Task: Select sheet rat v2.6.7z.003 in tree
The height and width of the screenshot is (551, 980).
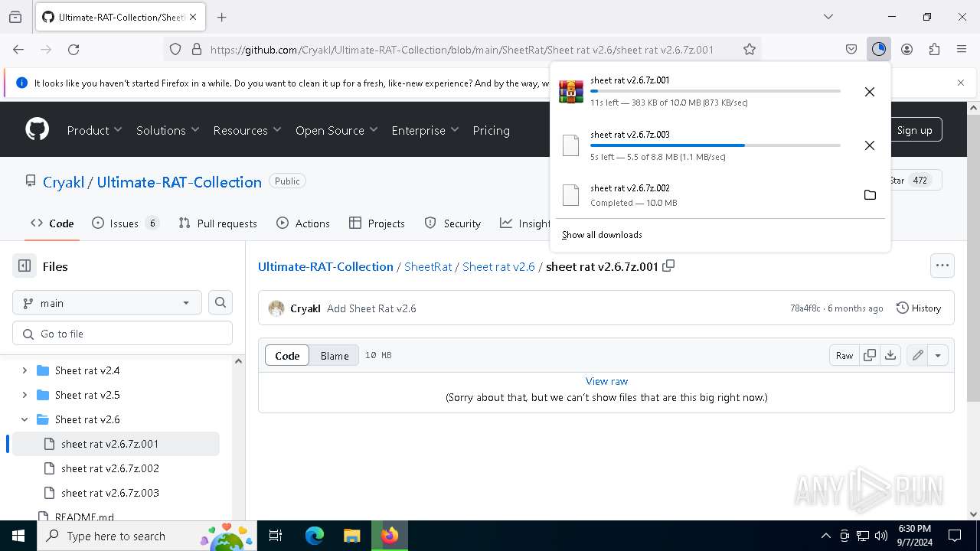Action: click(x=116, y=493)
